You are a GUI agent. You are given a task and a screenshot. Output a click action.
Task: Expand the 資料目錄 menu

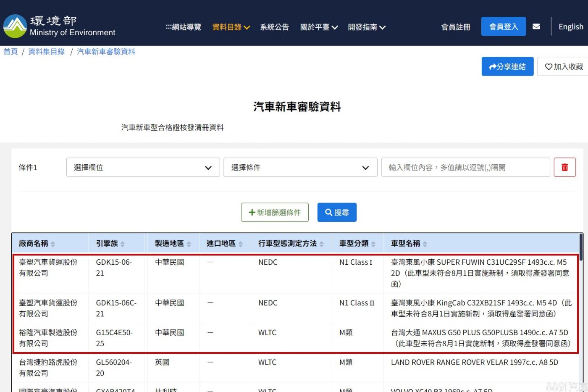point(231,27)
